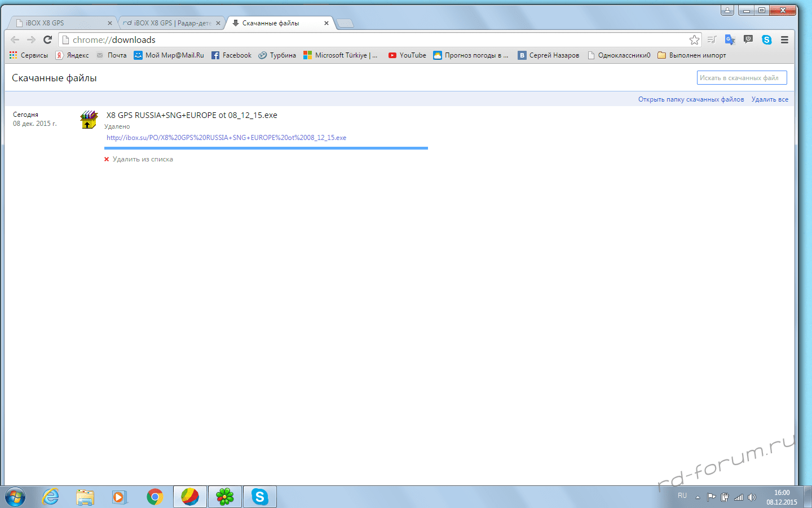This screenshot has width=812, height=508.
Task: Open the Facebook bookmark
Action: pos(231,55)
